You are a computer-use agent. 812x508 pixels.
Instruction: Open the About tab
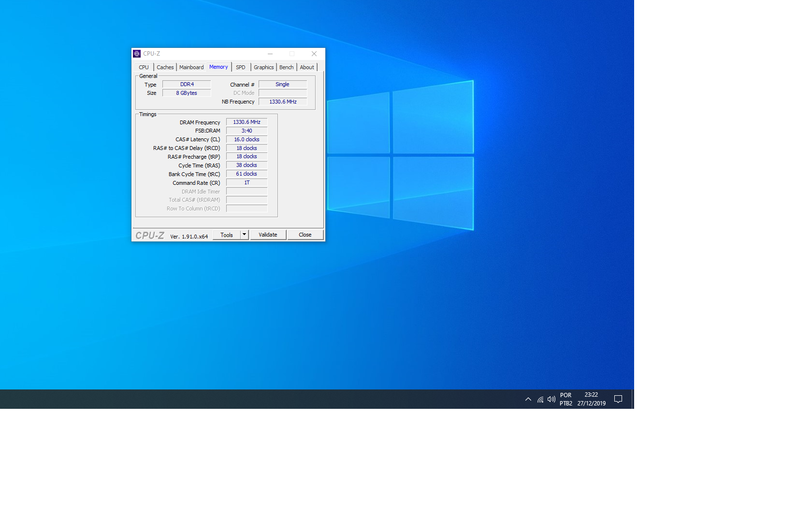point(307,67)
